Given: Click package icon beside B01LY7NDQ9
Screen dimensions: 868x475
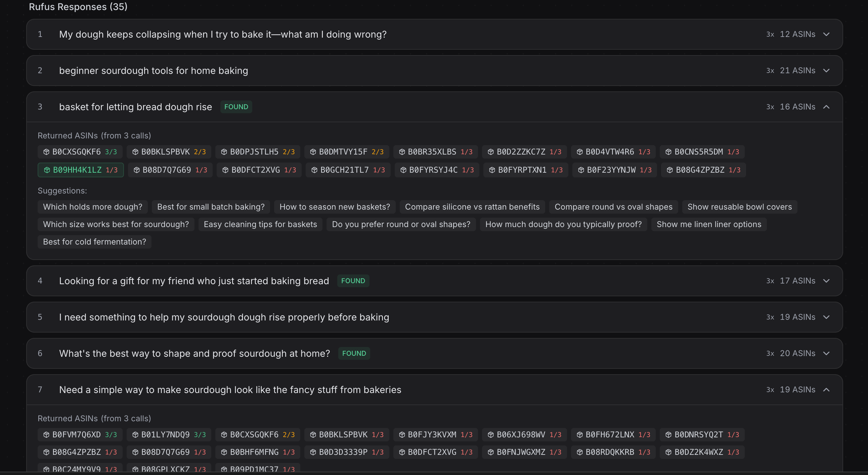Looking at the screenshot, I should (x=135, y=435).
